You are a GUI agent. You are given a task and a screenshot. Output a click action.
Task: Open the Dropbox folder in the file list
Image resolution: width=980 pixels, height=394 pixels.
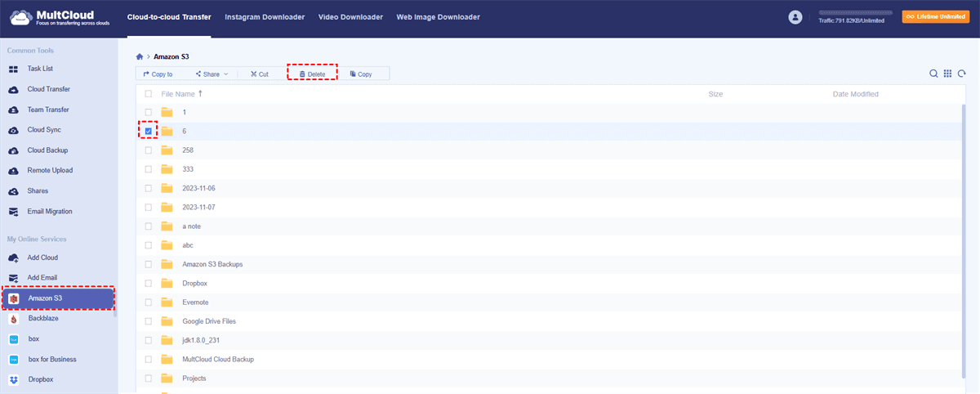coord(195,284)
